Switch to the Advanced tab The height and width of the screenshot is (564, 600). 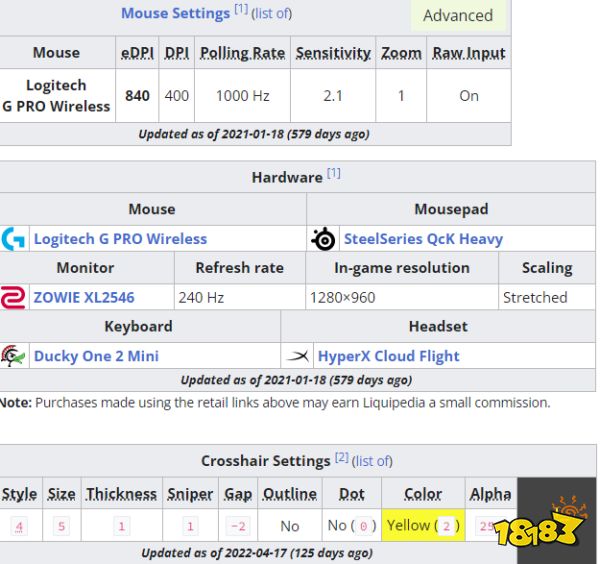coord(458,16)
